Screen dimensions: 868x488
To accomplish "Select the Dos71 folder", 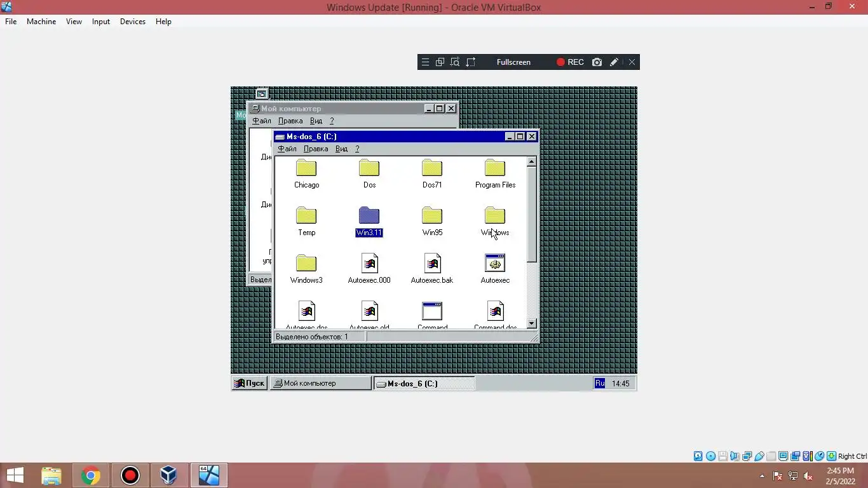I will coord(432,173).
